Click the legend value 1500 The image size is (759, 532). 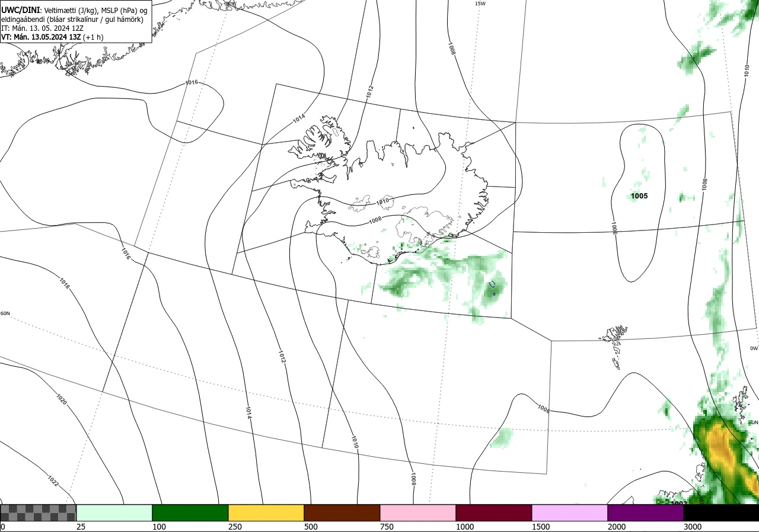click(x=541, y=527)
